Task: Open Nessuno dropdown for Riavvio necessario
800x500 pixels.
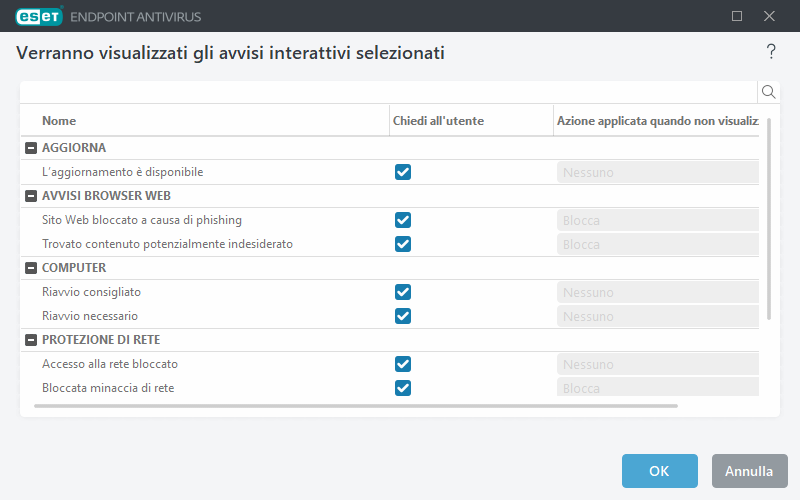Action: tap(658, 316)
